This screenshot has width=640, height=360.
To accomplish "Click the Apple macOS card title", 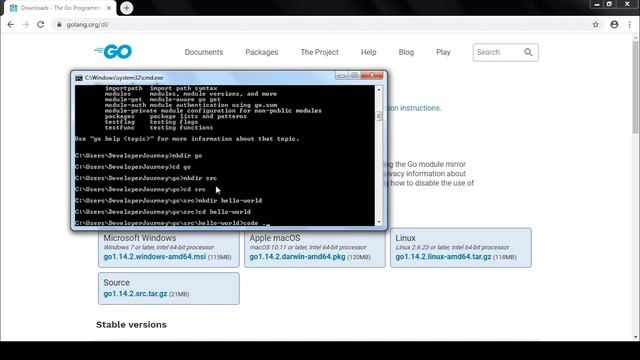I will 275,238.
